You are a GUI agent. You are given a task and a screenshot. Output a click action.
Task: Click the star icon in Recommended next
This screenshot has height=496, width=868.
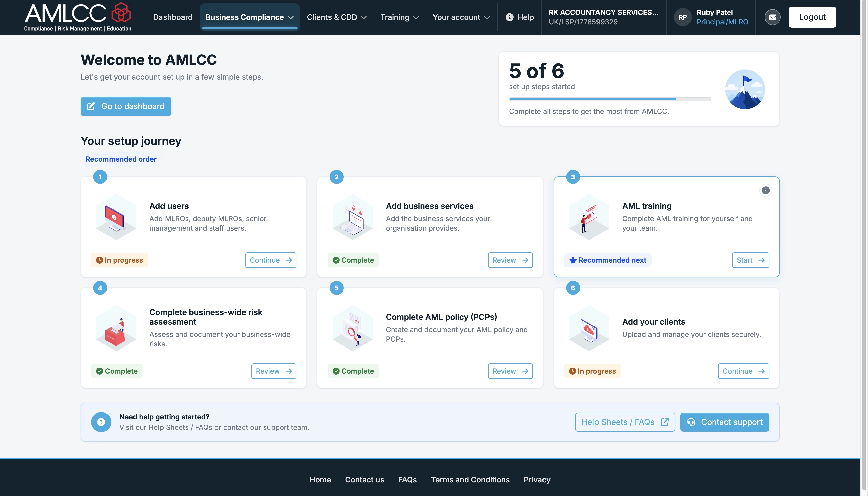(x=573, y=260)
